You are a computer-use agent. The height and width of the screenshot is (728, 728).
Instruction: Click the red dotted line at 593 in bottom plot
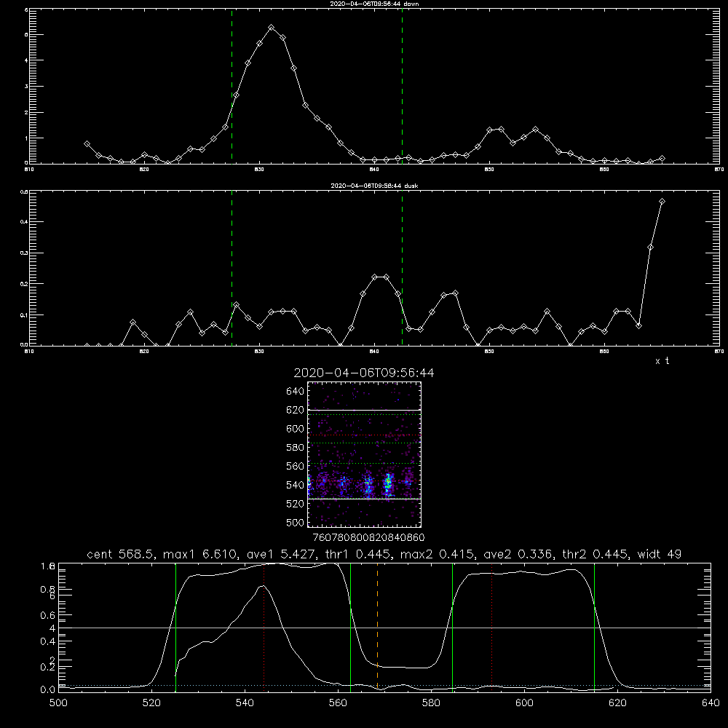tap(491, 627)
